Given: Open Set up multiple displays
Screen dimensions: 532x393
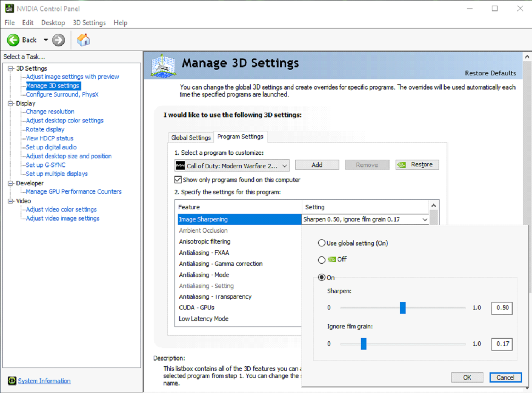Looking at the screenshot, I should (x=57, y=173).
